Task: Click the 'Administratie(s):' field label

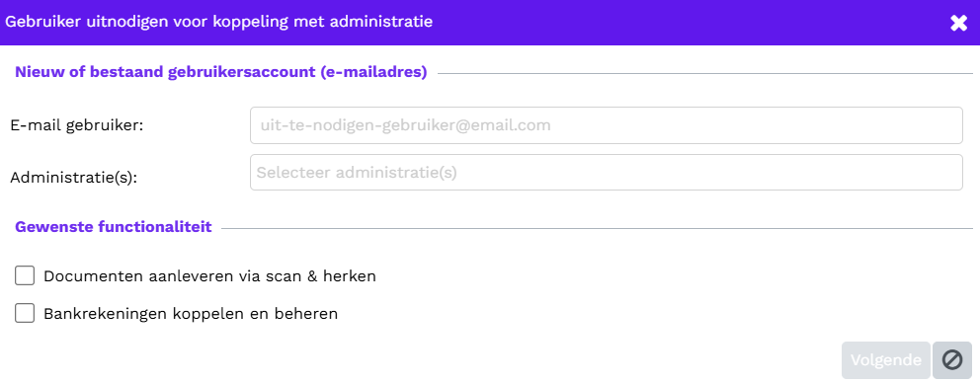Action: (74, 178)
